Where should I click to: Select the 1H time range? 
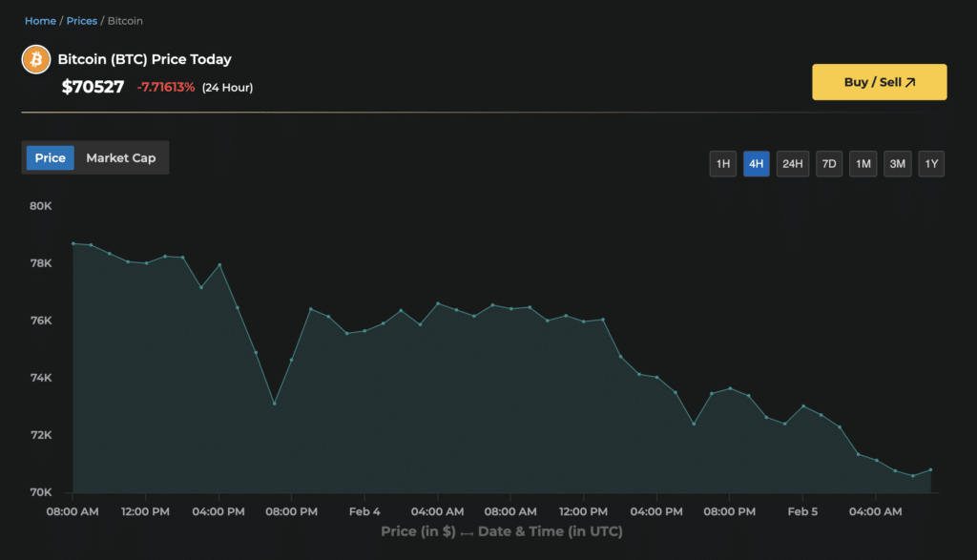pos(723,164)
